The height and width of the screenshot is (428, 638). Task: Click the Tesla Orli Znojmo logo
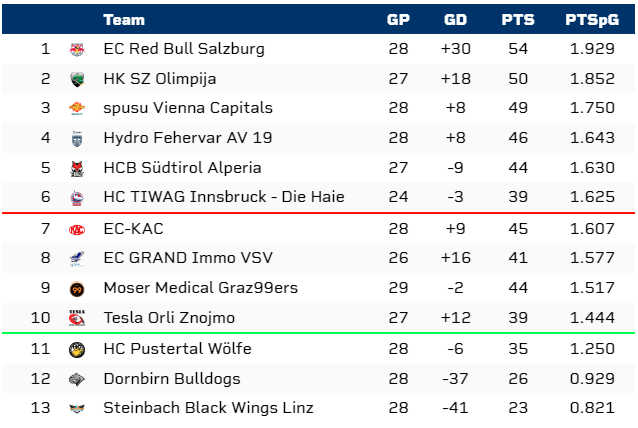[77, 319]
